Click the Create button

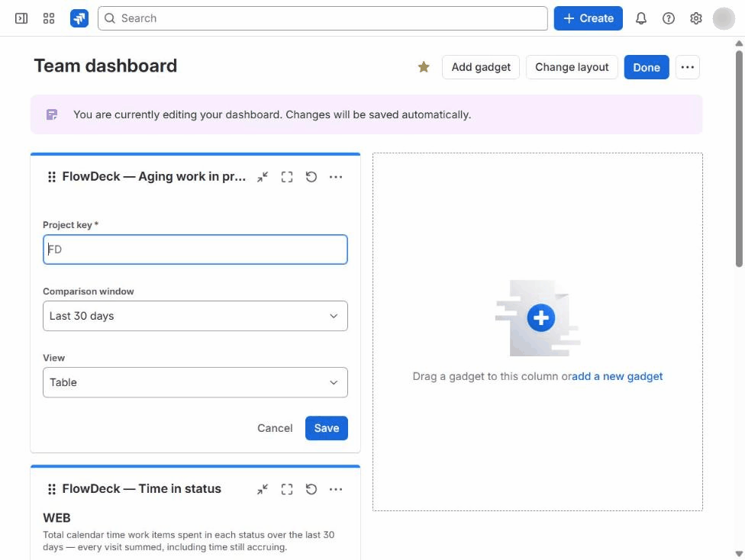click(x=589, y=18)
